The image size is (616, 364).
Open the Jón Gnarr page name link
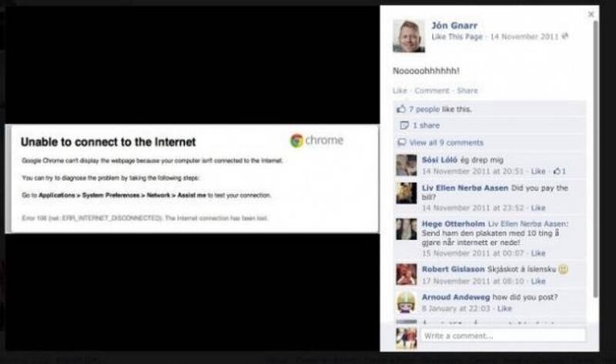pos(454,25)
